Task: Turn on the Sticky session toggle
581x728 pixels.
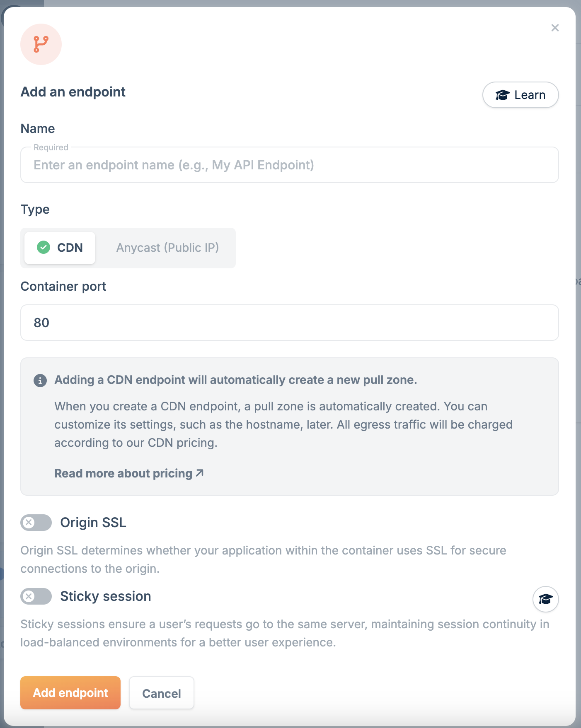Action: (x=36, y=596)
